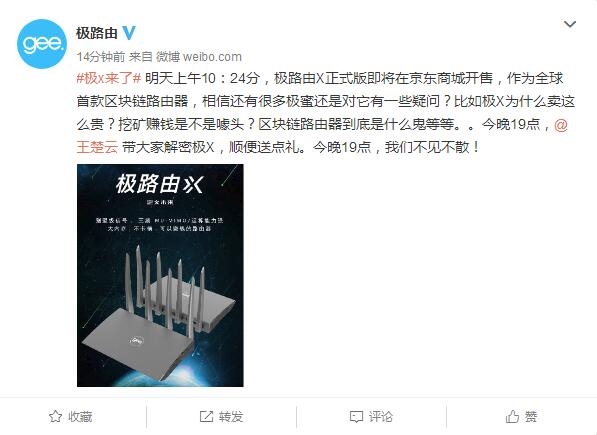The width and height of the screenshot is (597, 435).
Task: Open the 极路由 account name link
Action: tap(97, 33)
